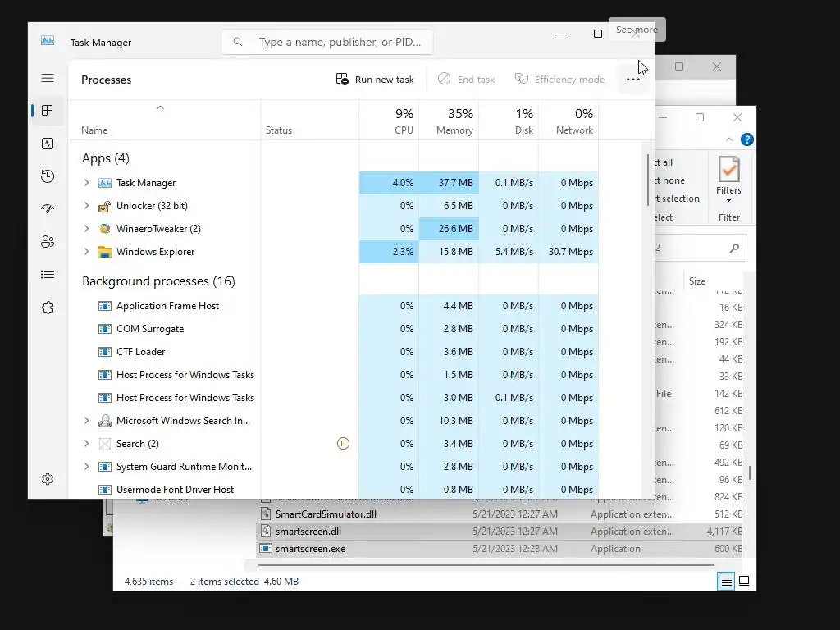Screen dimensions: 840x630
Task: Click the Microsoft Windows Search Indexer icon
Action: (105, 421)
